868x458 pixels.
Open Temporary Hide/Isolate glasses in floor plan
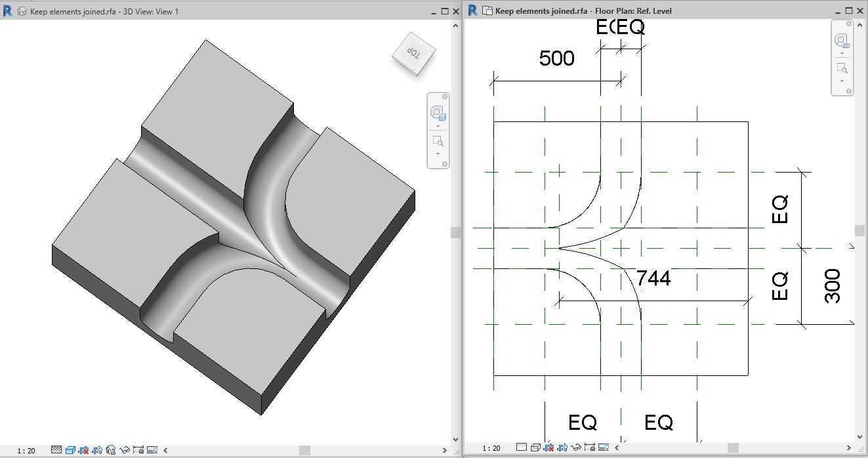coord(576,448)
